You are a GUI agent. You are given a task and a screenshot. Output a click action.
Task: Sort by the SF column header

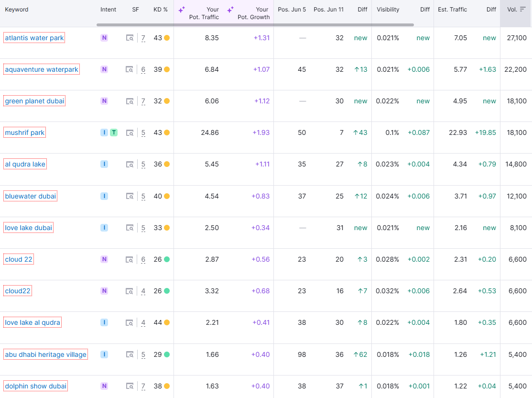point(135,10)
